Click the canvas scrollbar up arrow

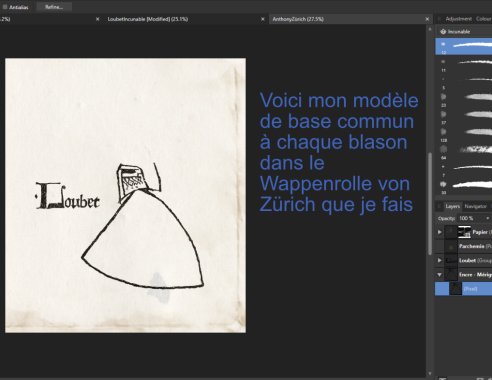click(x=430, y=29)
